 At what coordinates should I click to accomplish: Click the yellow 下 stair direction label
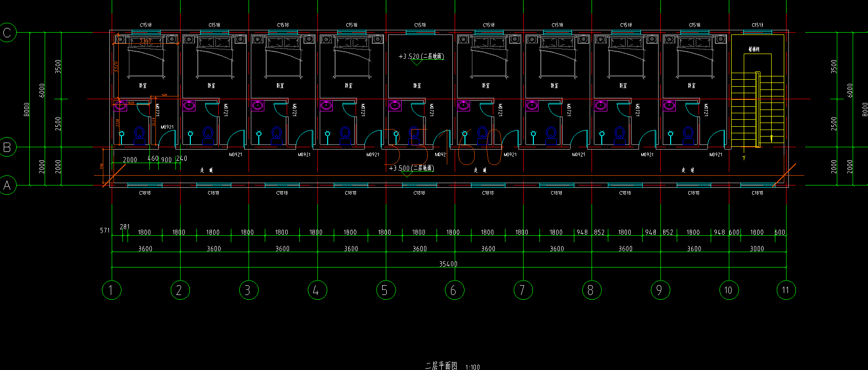coord(744,158)
